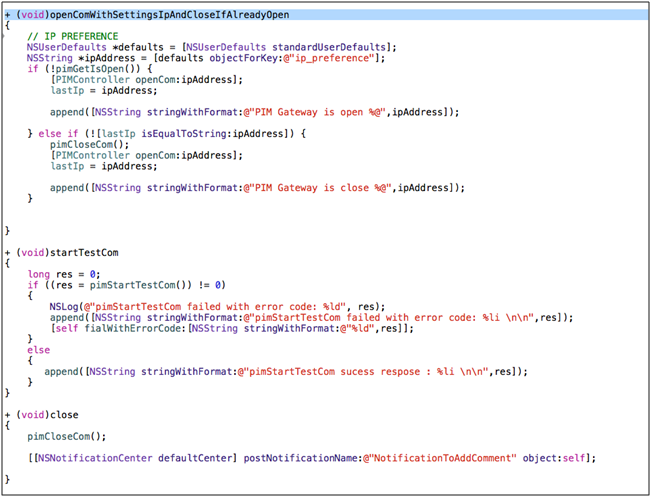Click 'NSNotificationCenter' in the close method
Screen dimensions: 651x498
pyautogui.click(x=95, y=458)
